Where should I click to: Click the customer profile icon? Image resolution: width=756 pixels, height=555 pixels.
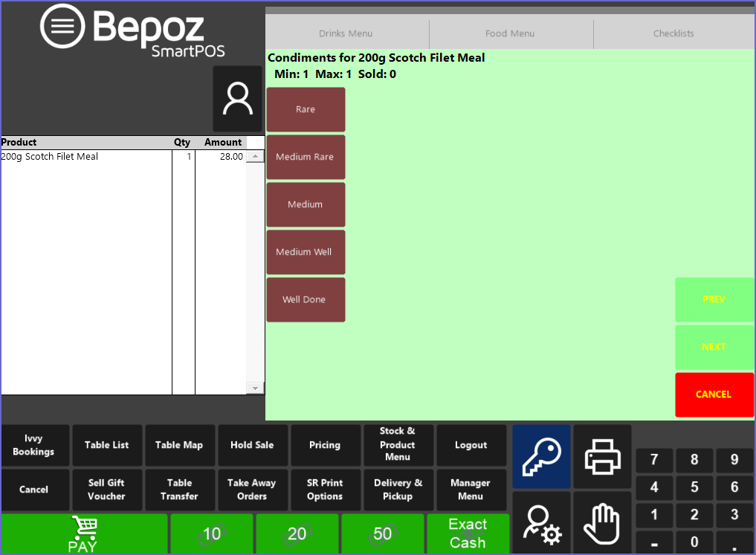tap(238, 99)
